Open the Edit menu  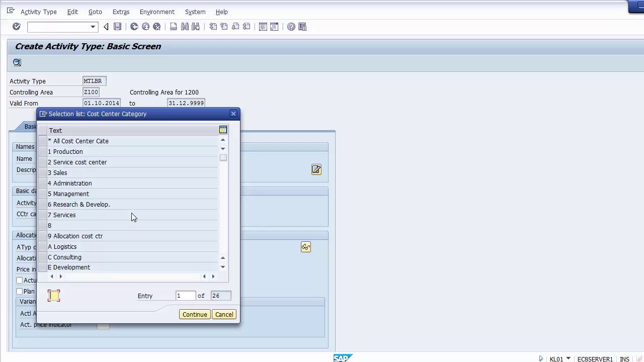pyautogui.click(x=72, y=12)
